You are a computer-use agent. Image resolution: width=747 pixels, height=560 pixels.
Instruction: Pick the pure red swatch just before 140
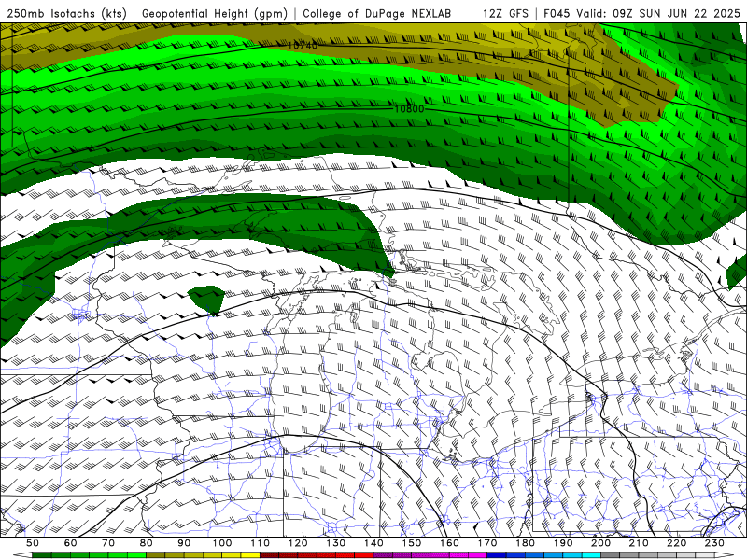click(364, 555)
